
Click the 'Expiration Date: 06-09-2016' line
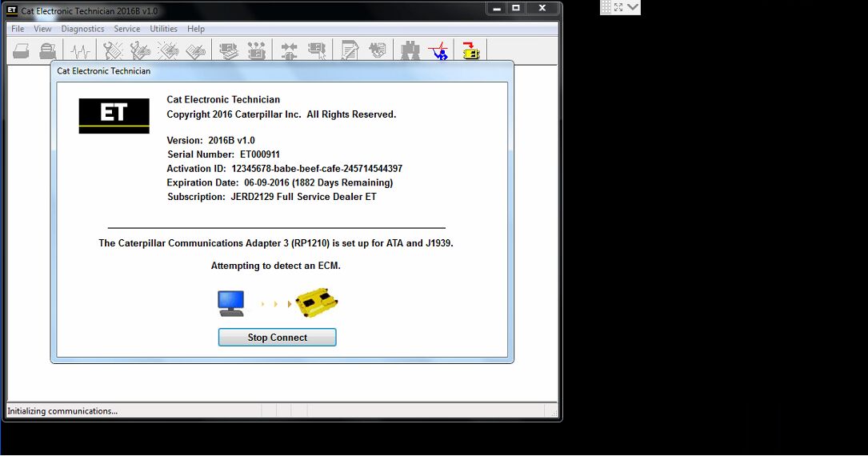coord(279,182)
